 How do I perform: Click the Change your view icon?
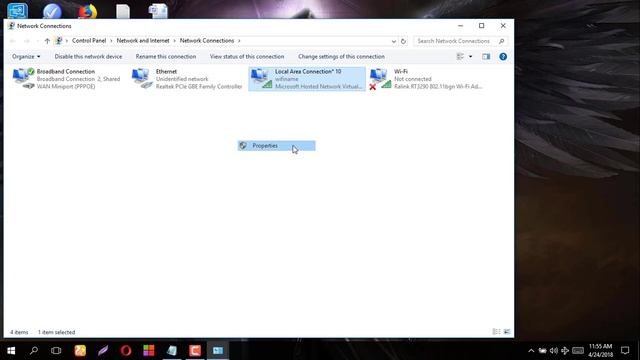point(460,57)
